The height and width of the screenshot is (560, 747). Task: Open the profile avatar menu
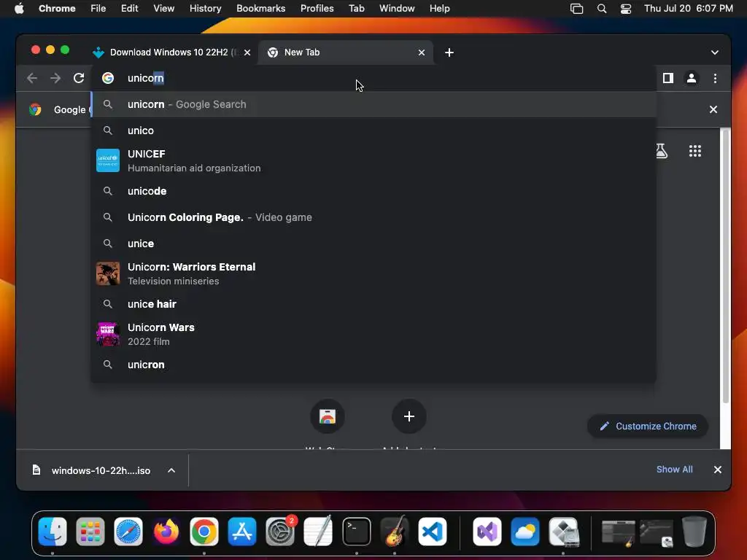click(x=692, y=78)
